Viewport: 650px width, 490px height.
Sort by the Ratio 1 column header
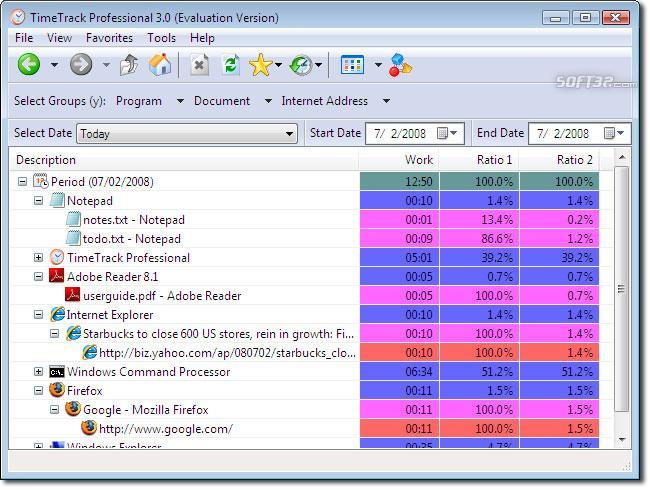tap(479, 160)
